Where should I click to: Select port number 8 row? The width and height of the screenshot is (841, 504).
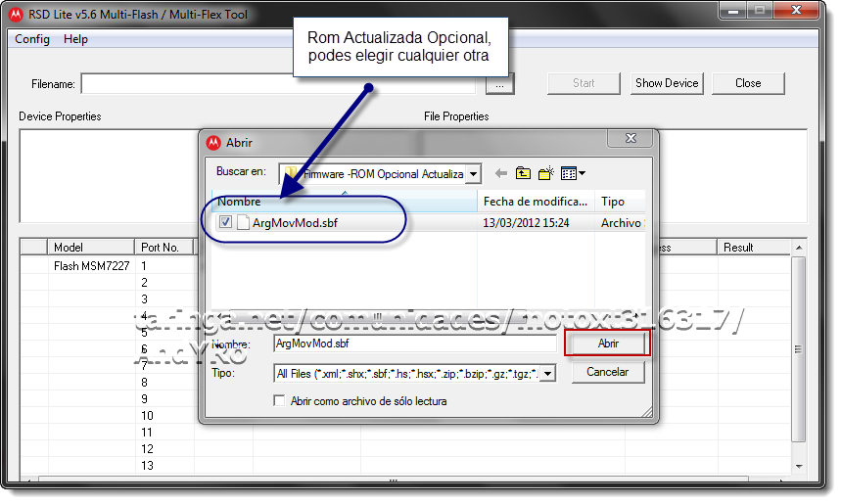click(x=144, y=383)
